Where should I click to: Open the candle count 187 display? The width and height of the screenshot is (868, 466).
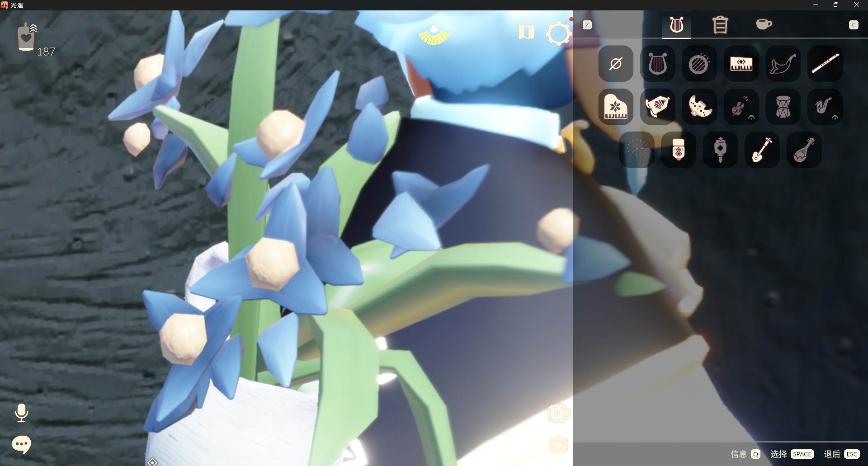[x=36, y=39]
